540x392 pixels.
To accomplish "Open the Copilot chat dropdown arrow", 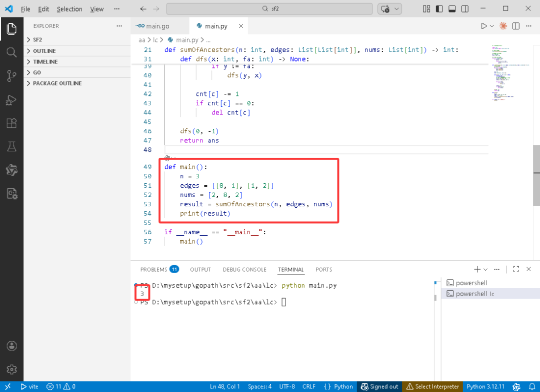I will tap(396, 9).
